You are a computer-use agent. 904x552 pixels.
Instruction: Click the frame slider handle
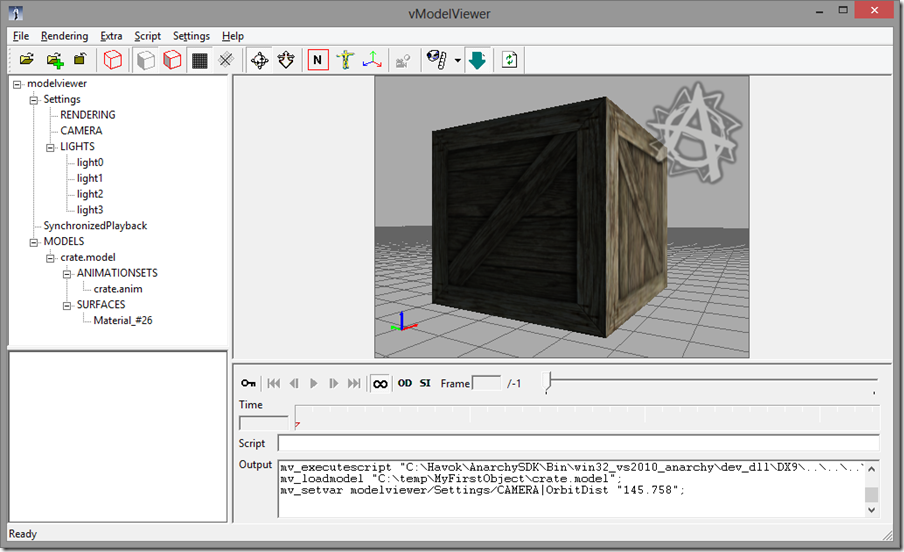(x=546, y=381)
